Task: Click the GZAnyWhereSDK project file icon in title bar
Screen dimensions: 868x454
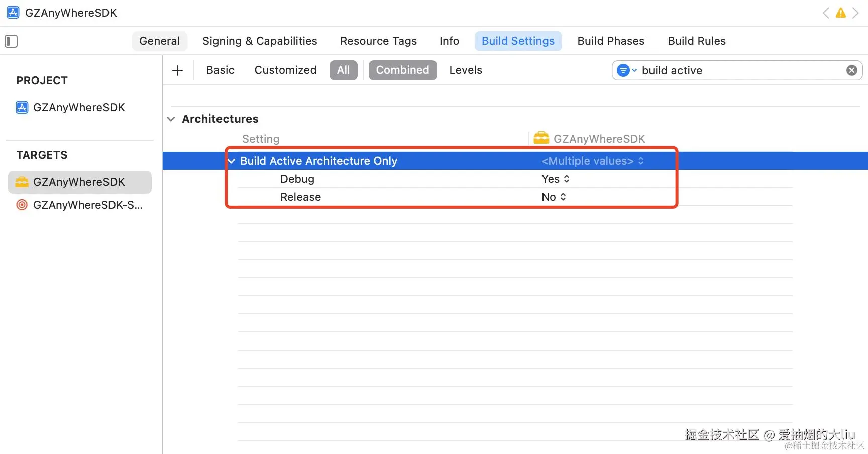Action: (13, 13)
